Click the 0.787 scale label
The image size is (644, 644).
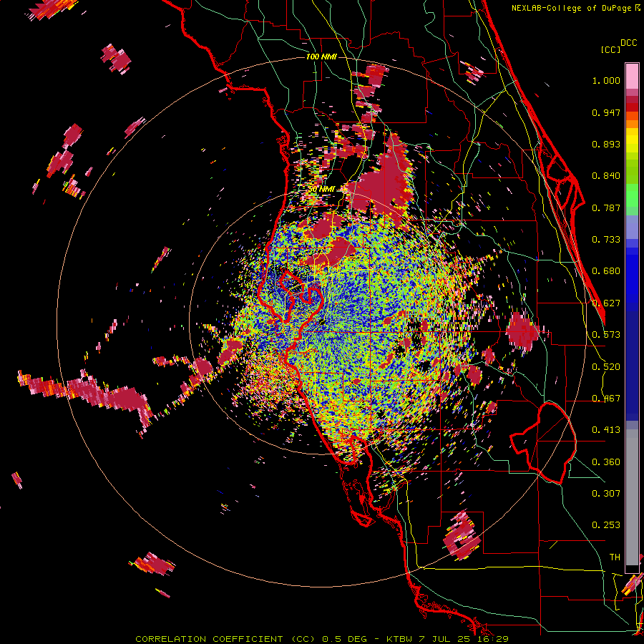coord(606,208)
